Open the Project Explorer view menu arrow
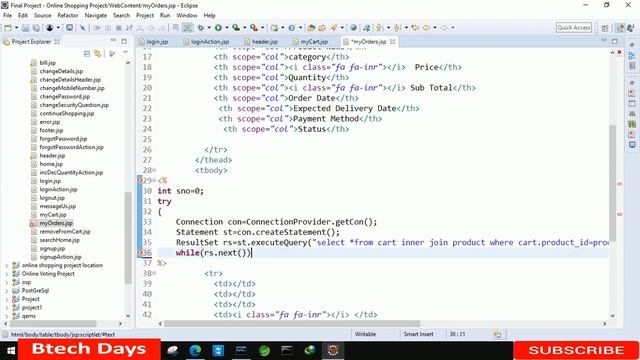The width and height of the screenshot is (640, 360). pos(125,53)
